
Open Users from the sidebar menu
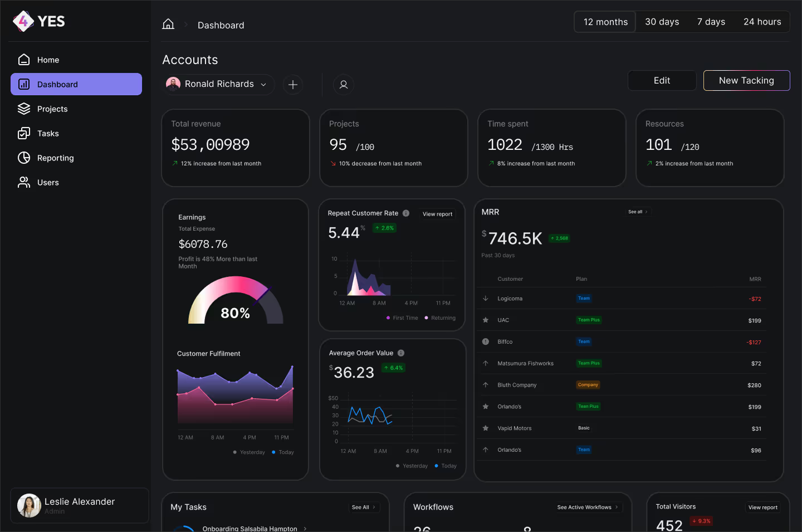point(48,182)
